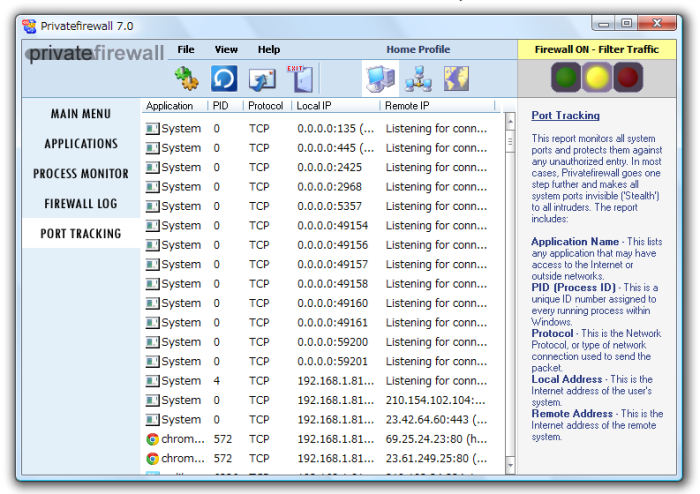Click System icon in 0.0.0.0:2968 row

[x=152, y=187]
